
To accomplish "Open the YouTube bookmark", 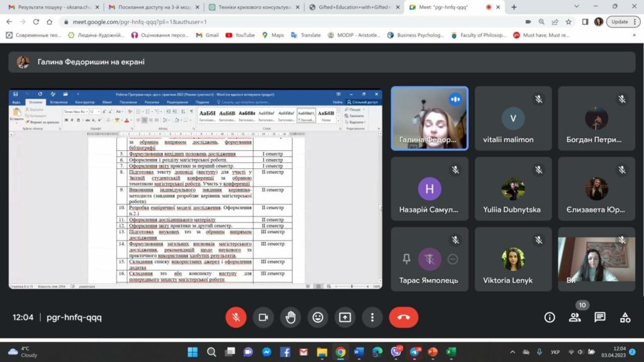I will coord(240,35).
